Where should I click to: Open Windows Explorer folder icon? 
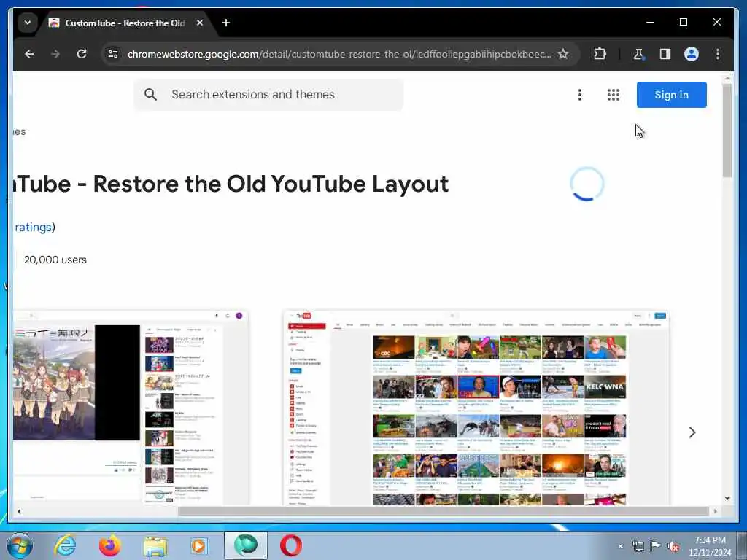point(155,546)
